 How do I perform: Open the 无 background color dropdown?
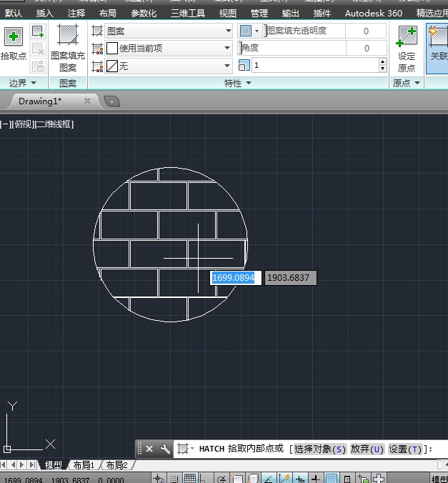228,66
